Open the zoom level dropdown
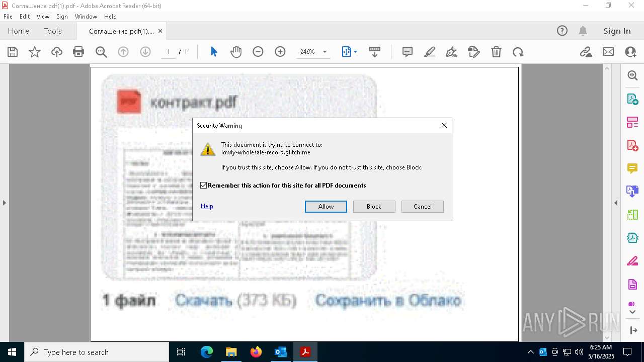This screenshot has width=644, height=362. pyautogui.click(x=325, y=52)
